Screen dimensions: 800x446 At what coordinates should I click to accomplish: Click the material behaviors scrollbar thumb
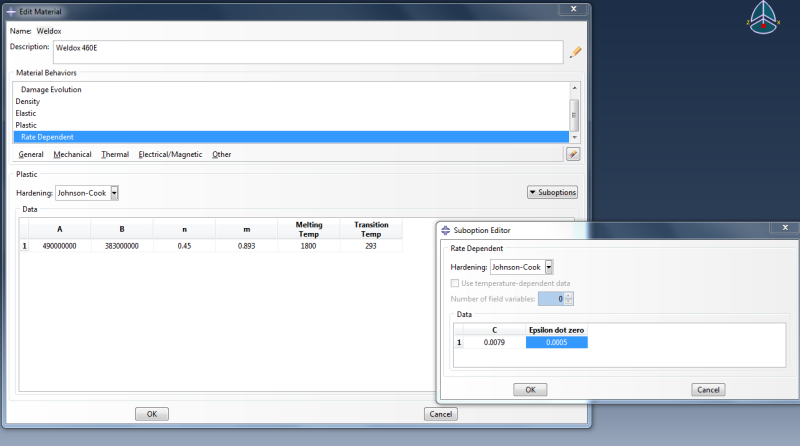tap(574, 115)
